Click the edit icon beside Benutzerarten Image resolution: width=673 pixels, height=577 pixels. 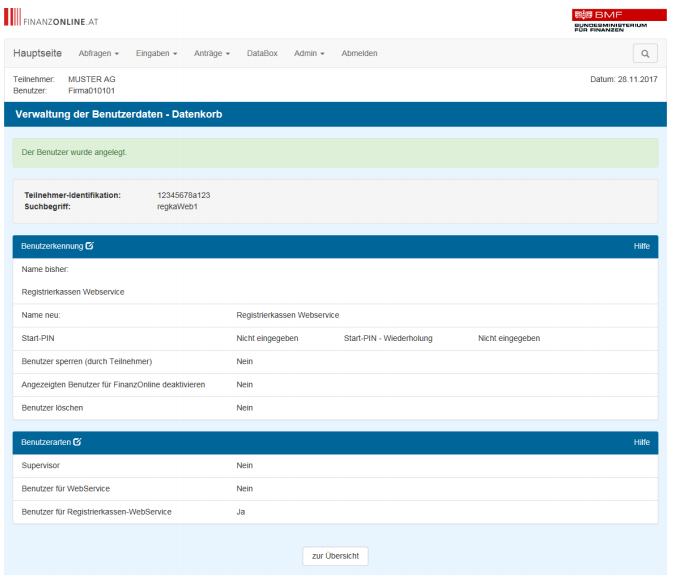click(x=78, y=442)
